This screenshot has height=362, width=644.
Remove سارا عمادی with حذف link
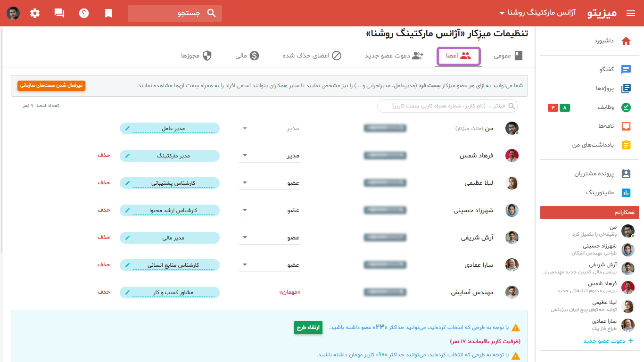pos(104,264)
